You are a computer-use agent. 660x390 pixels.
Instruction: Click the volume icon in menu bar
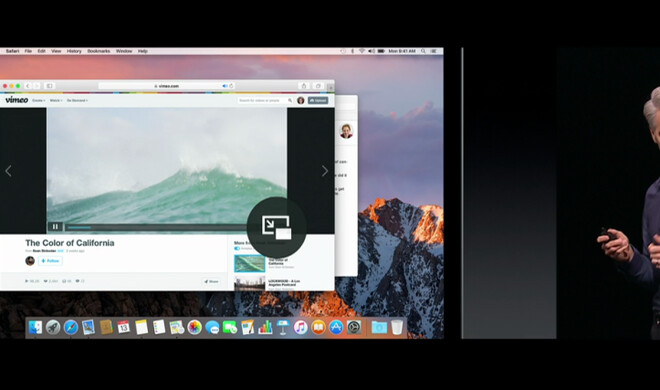(371, 51)
